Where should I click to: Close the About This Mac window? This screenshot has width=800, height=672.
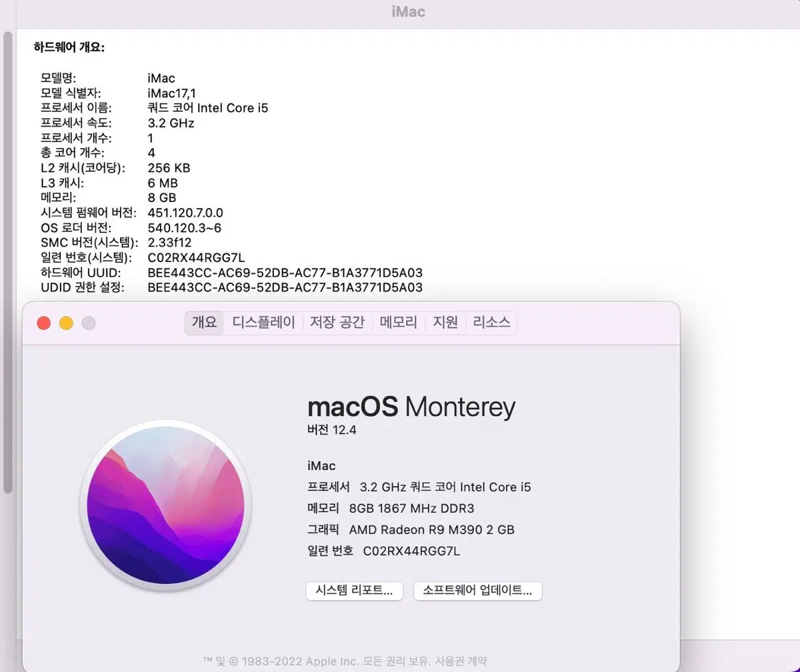44,323
